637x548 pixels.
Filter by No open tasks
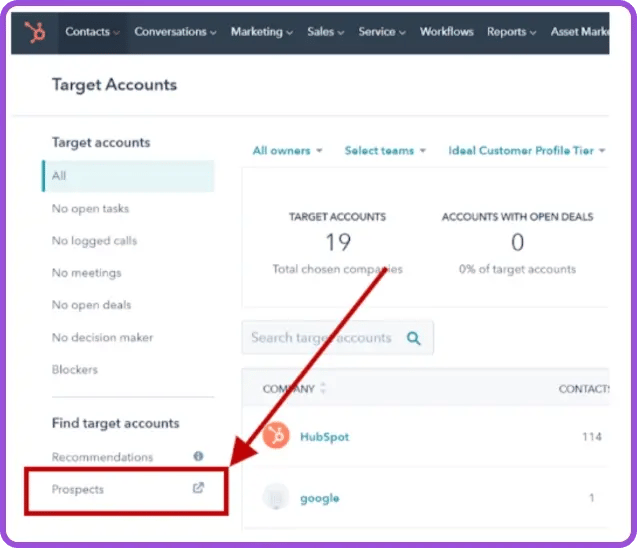(x=90, y=208)
